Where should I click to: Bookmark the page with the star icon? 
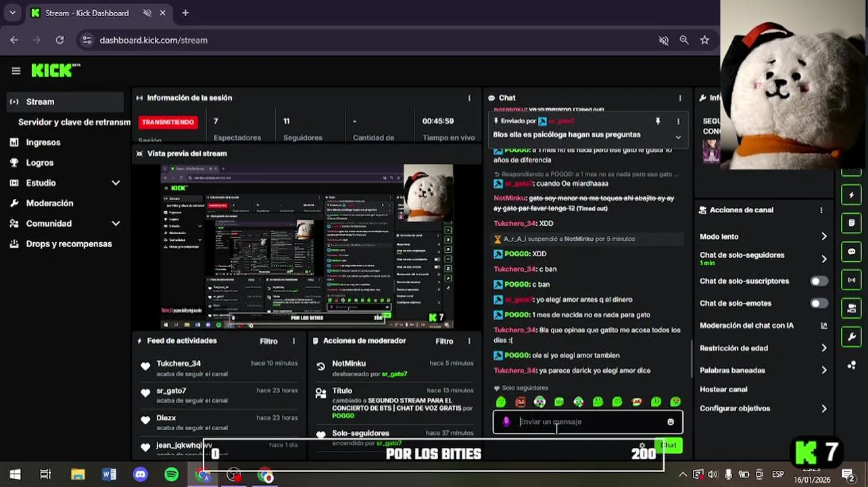click(704, 40)
